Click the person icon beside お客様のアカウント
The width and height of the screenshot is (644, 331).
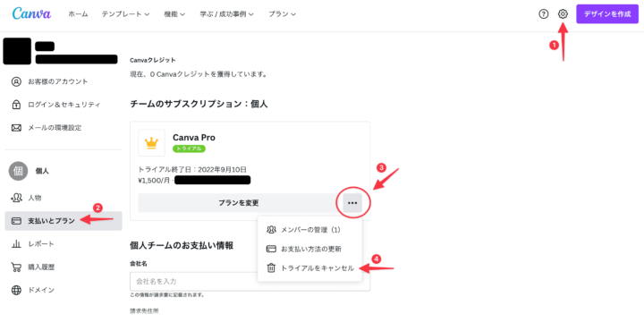pyautogui.click(x=16, y=81)
